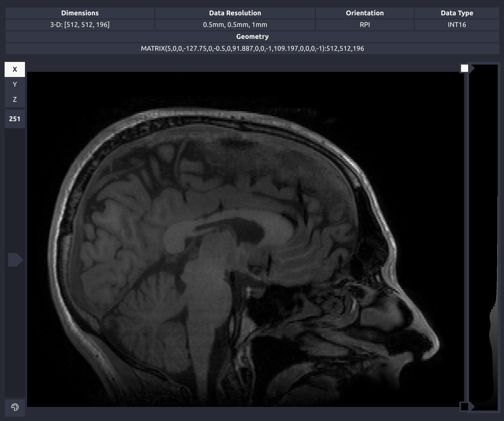Click the Geometry section header

point(252,37)
